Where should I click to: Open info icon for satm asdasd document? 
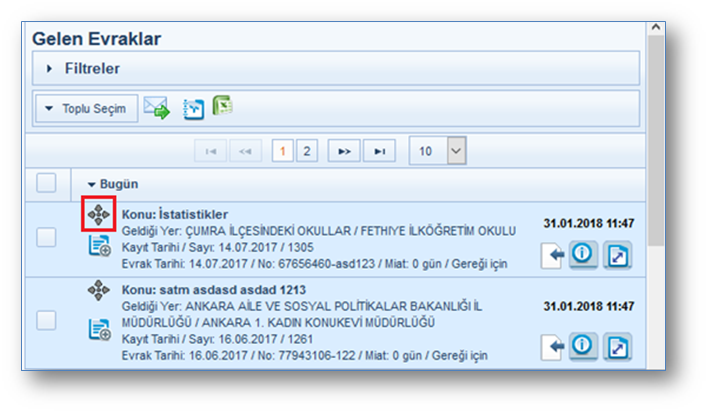583,346
